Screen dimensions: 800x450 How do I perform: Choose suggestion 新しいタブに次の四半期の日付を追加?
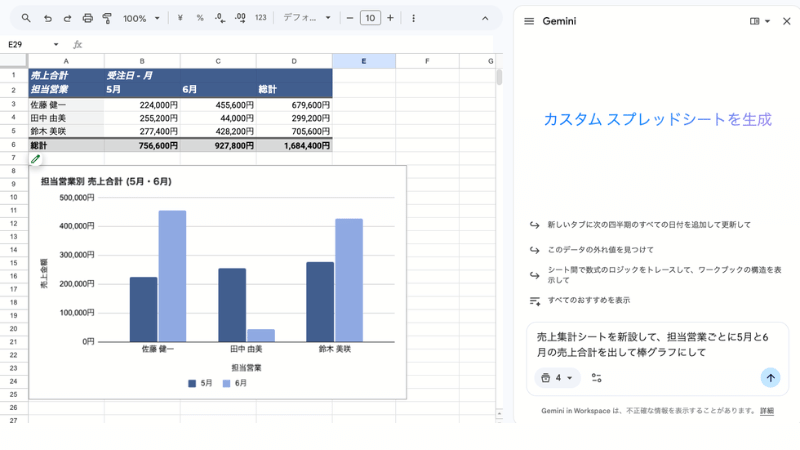click(x=649, y=224)
